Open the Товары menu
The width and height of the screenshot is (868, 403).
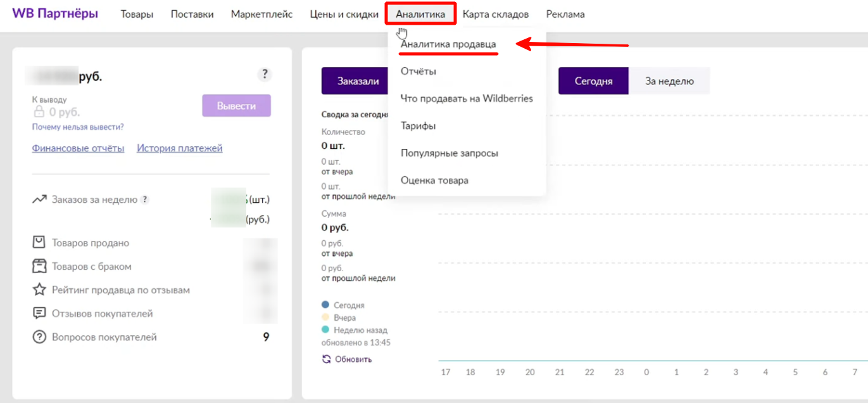[137, 14]
